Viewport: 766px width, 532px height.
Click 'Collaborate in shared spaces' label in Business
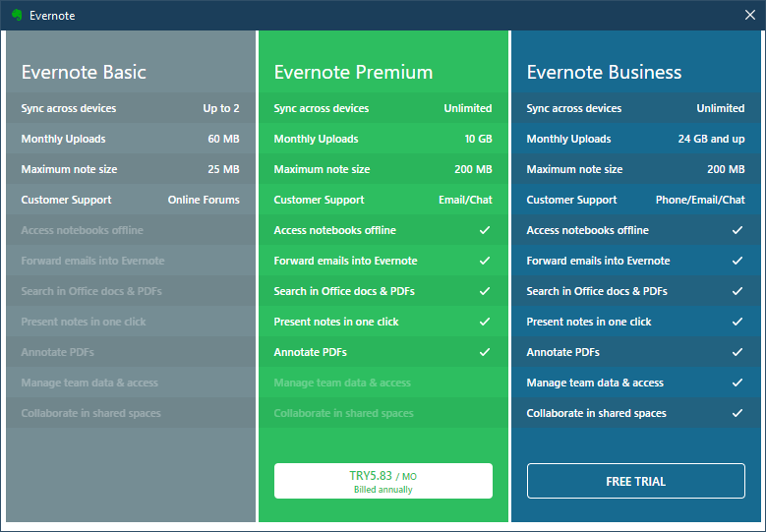pyautogui.click(x=597, y=413)
